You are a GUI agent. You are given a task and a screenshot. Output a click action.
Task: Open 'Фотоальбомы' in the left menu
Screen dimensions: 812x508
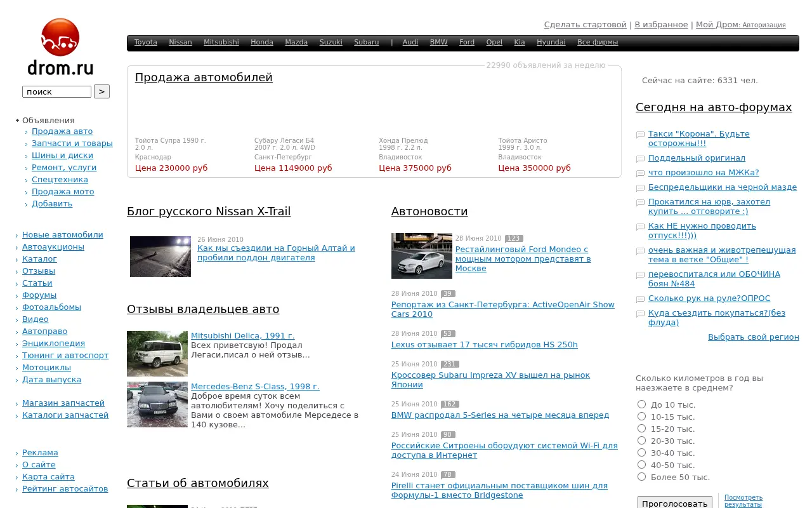[x=51, y=307]
